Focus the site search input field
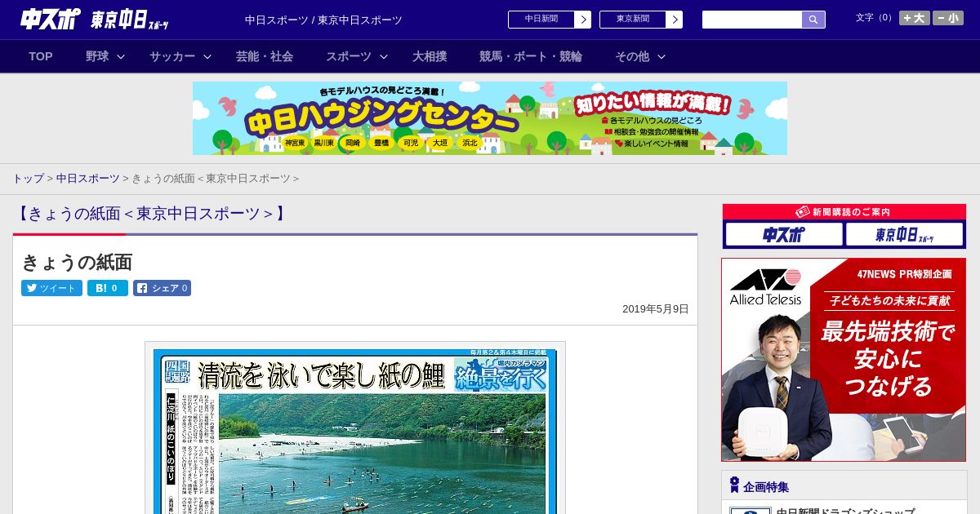 (752, 20)
